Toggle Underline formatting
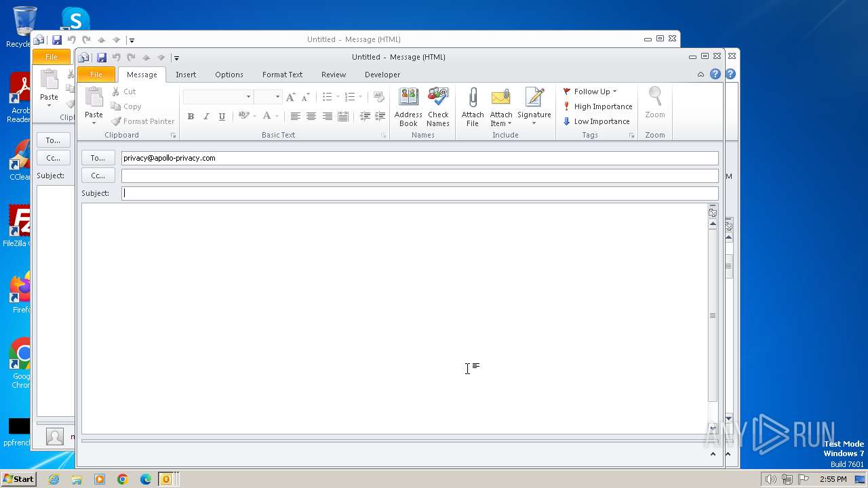 tap(222, 116)
